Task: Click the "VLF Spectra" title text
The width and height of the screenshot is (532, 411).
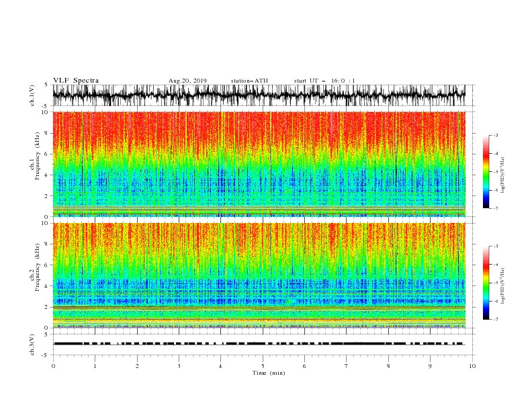Action: (x=76, y=81)
